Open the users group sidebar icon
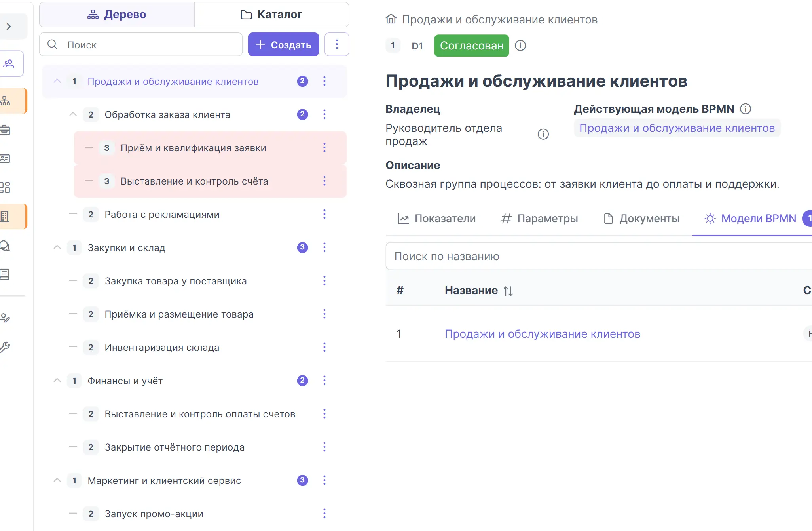The height and width of the screenshot is (531, 812). click(x=9, y=64)
